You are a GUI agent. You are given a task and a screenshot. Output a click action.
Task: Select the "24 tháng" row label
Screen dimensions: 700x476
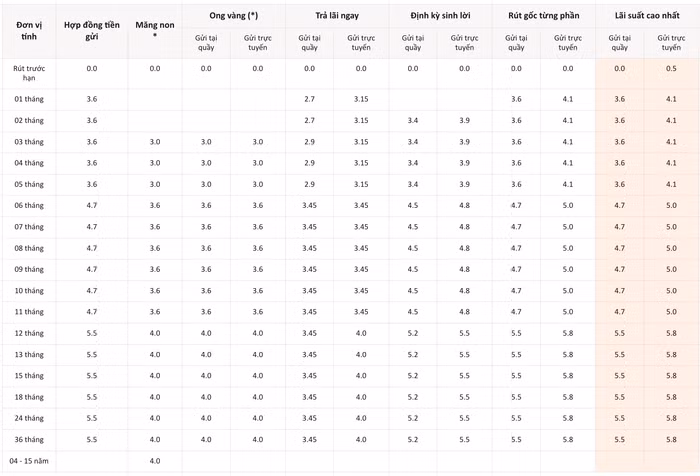(28, 418)
